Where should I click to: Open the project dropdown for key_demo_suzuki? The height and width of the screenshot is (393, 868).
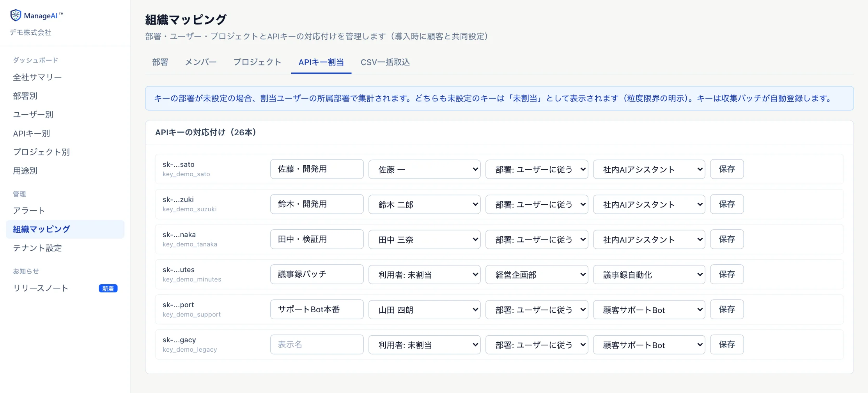[x=649, y=204]
